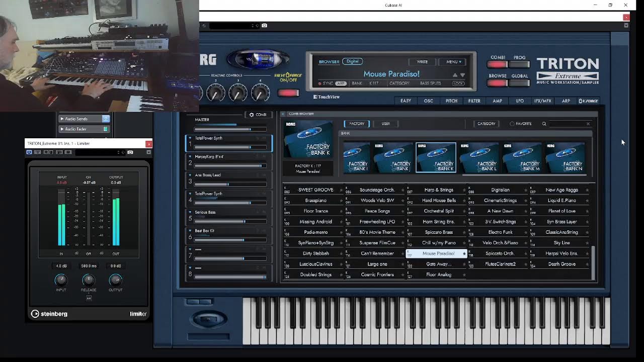Screen dimensions: 644x362
Task: Select Factory Bank I thumbnail
Action: click(357, 157)
